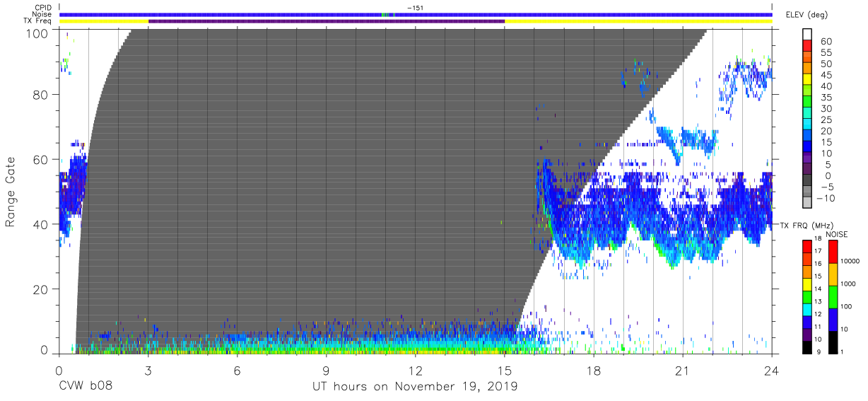868x401 pixels.
Task: Click the purple segment of the TX Freq bar
Action: click(x=327, y=21)
